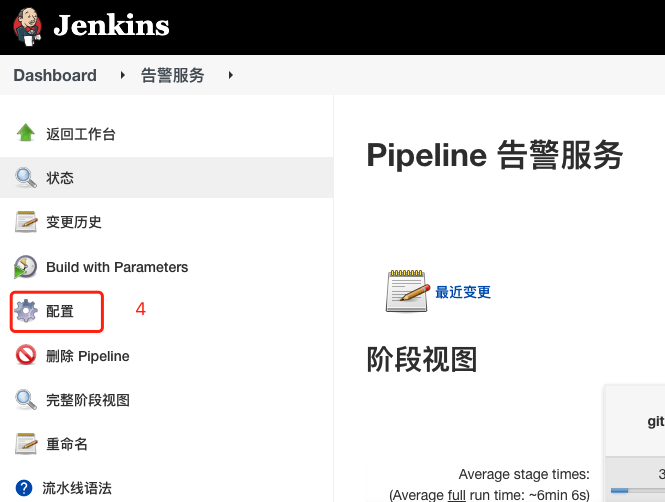Viewport: 665px width, 502px height.
Task: Click the notepad icon beside 重命名
Action: point(26,444)
